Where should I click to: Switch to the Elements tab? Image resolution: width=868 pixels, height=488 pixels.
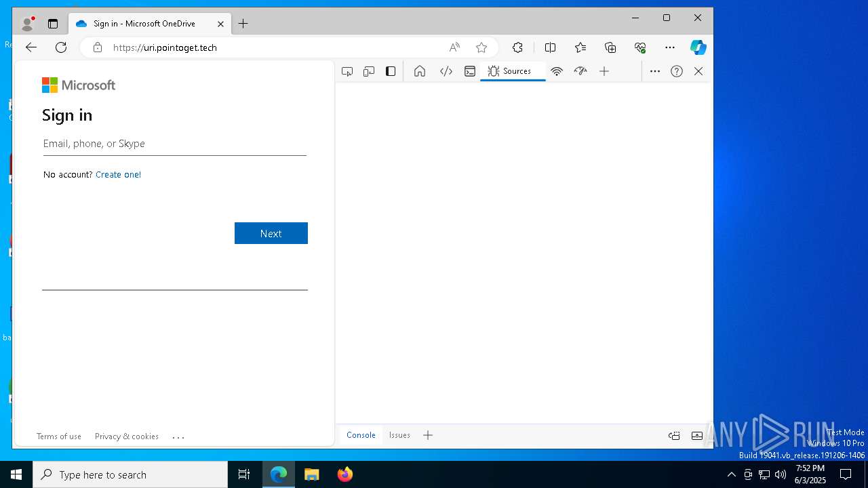(x=446, y=71)
